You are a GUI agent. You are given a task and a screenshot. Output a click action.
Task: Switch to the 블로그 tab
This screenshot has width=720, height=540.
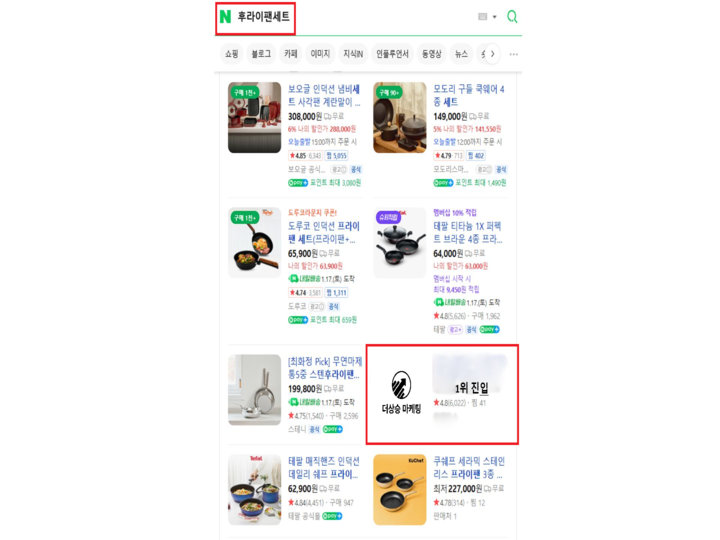coord(261,54)
